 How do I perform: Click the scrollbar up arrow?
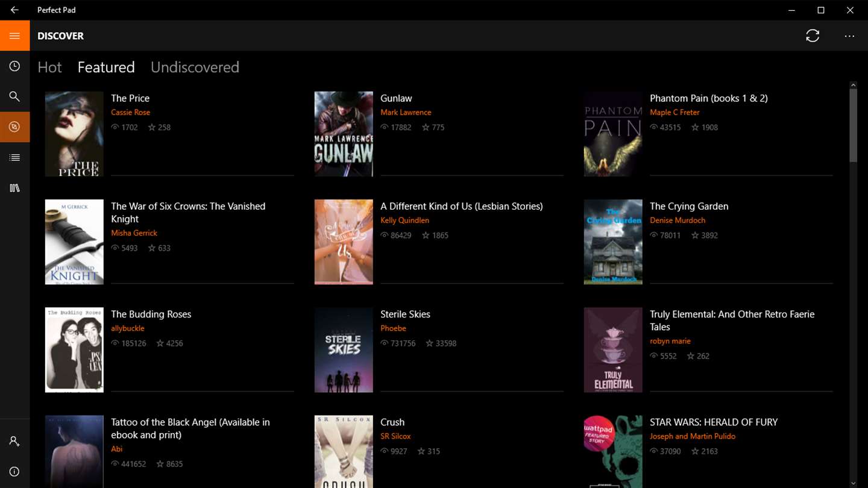[853, 85]
